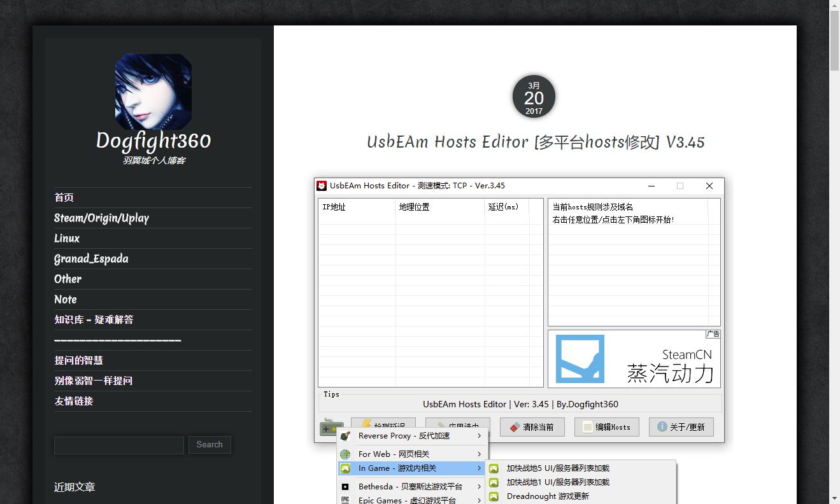Click the 3月 20 2017 date badge

point(534,97)
